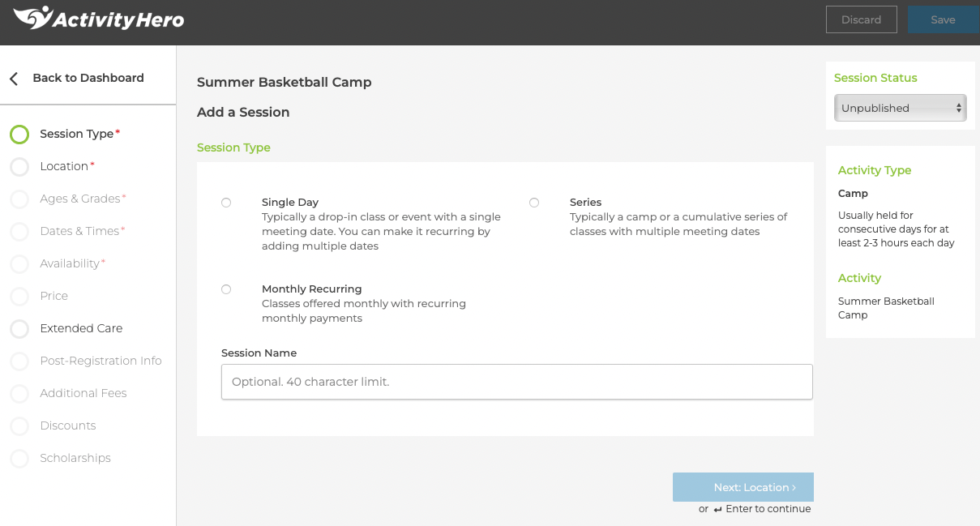980x526 pixels.
Task: Open the Additional Fees step
Action: click(83, 393)
